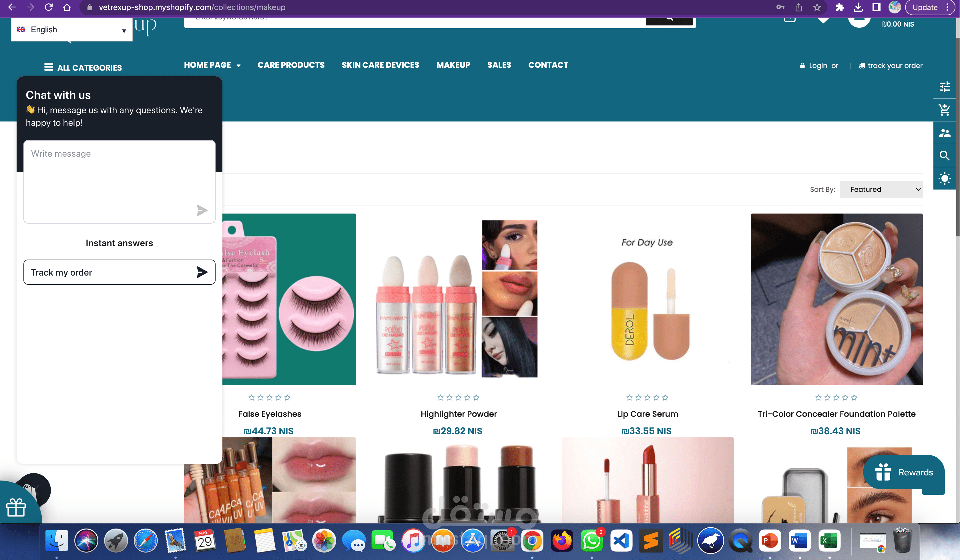960x560 pixels.
Task: Click the filter sliders icon in right sidebar
Action: pyautogui.click(x=945, y=87)
